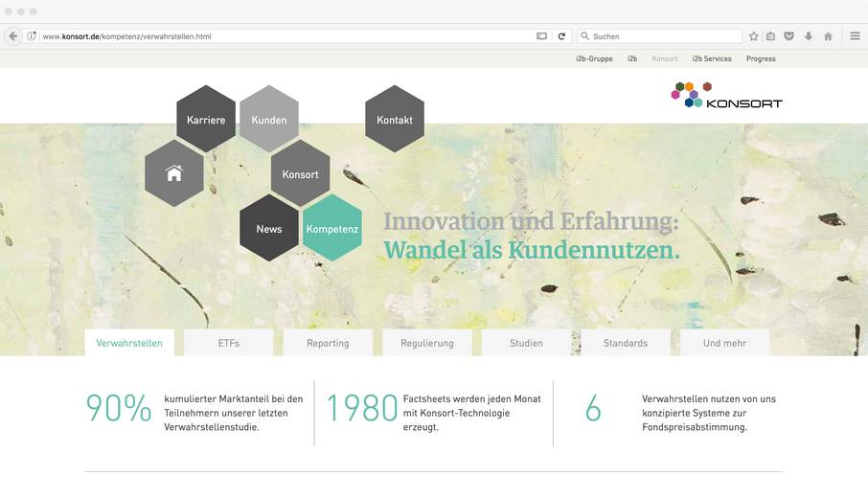Click the home hexagon with house icon

pos(173,173)
